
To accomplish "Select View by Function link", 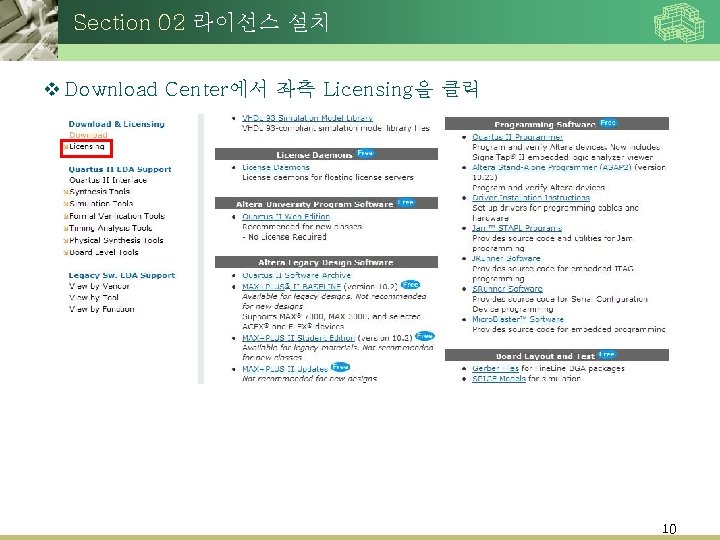I will tap(102, 309).
